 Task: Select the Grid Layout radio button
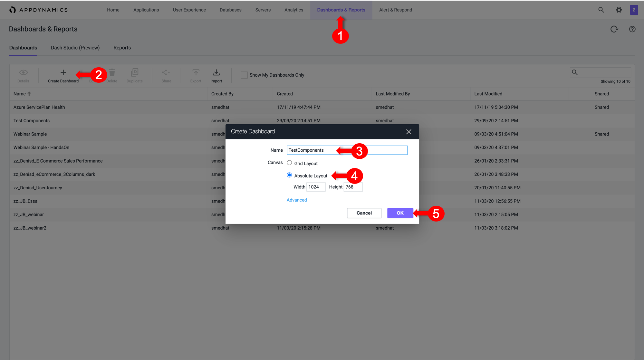pos(289,163)
